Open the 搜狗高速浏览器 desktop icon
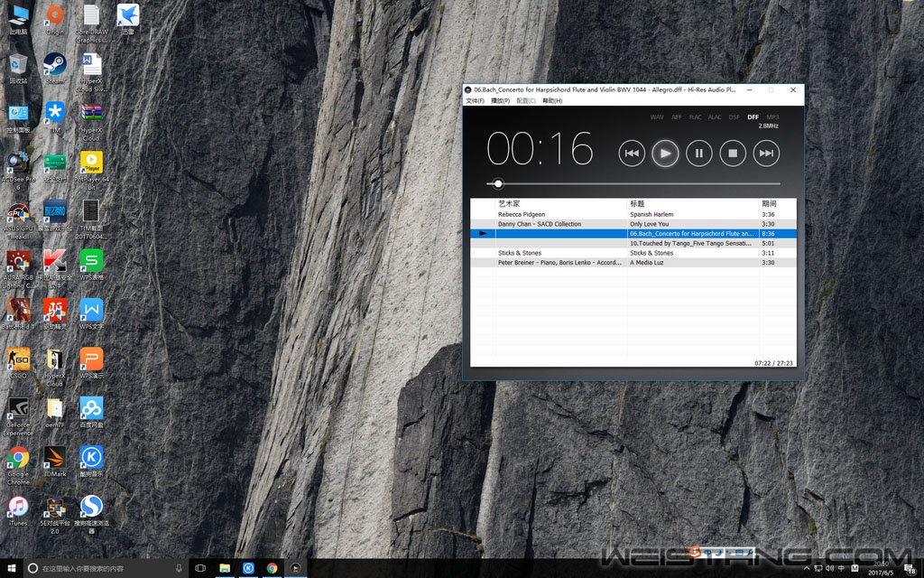This screenshot has width=924, height=578. (x=91, y=514)
